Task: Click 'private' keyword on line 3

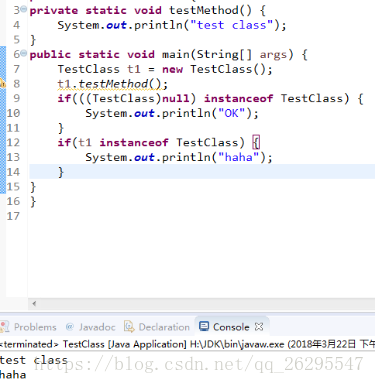Action: [x=54, y=10]
